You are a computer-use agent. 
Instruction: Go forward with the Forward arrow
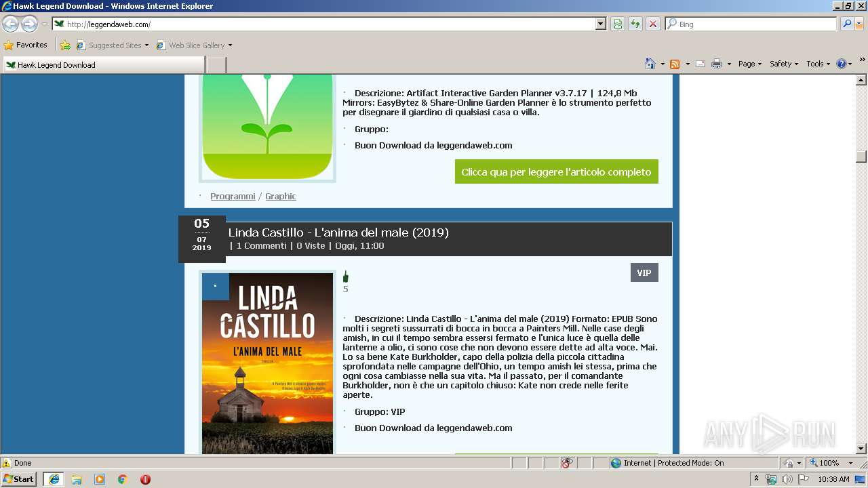click(29, 24)
